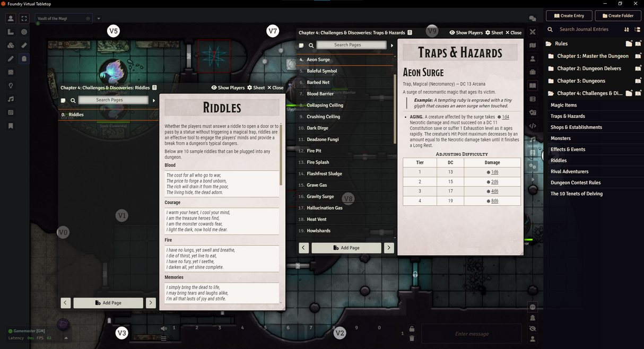Select the Drawing tools pencil icon
Viewport: 644px width, 349px height.
(x=11, y=59)
